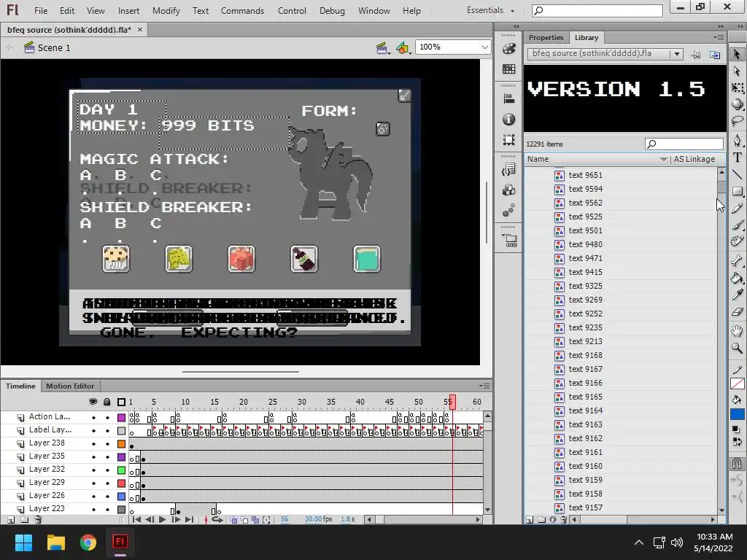The height and width of the screenshot is (560, 747).
Task: Expand the Essentials workspace switcher
Action: click(x=491, y=10)
